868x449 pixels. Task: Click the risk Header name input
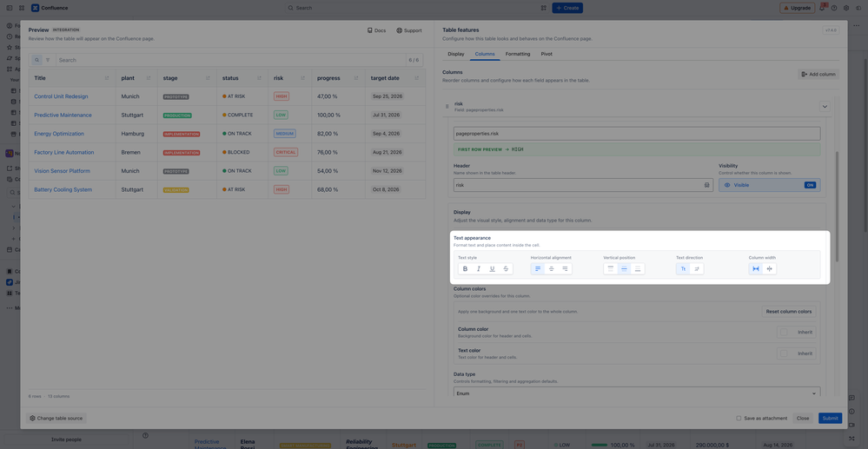click(576, 185)
